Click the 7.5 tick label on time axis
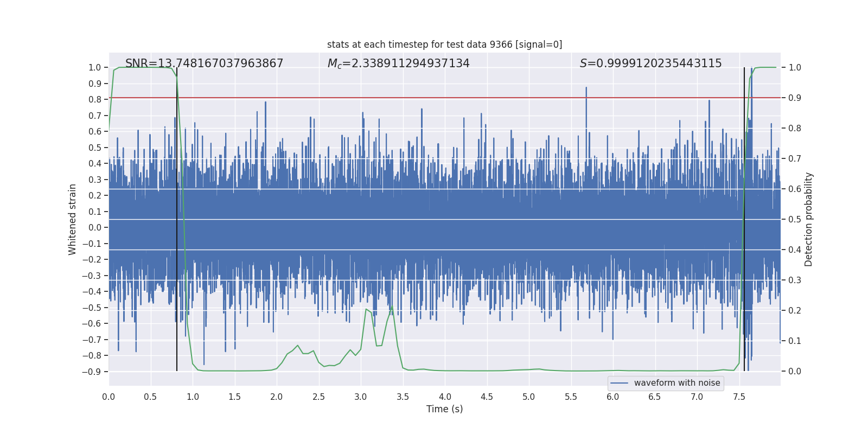 point(739,397)
